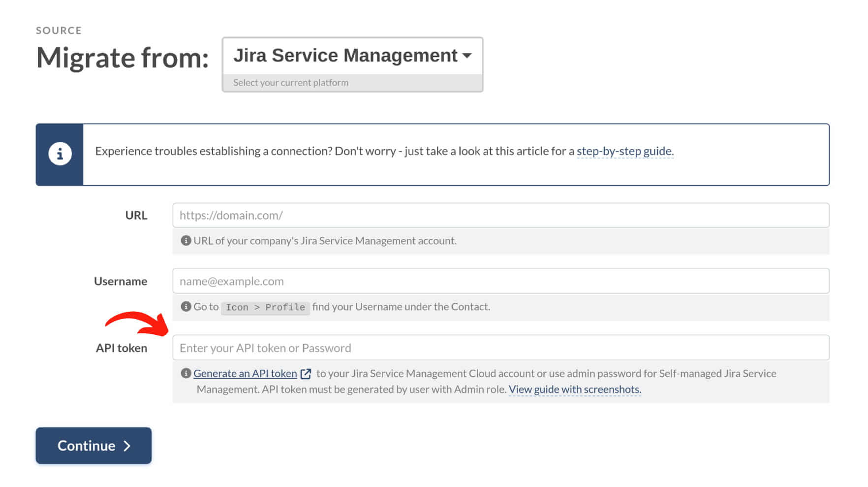The height and width of the screenshot is (487, 868).
Task: Focus the API token input field
Action: point(500,348)
